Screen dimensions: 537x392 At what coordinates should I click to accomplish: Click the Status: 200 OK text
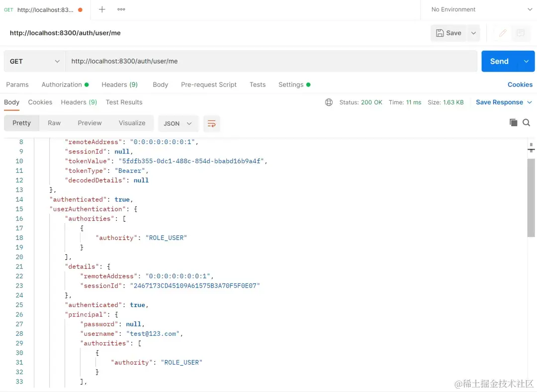tap(360, 102)
